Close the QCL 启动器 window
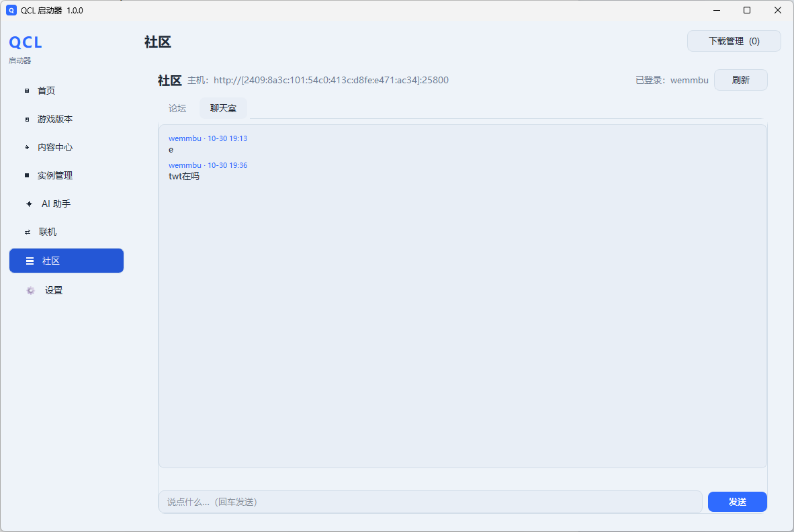 [778, 10]
